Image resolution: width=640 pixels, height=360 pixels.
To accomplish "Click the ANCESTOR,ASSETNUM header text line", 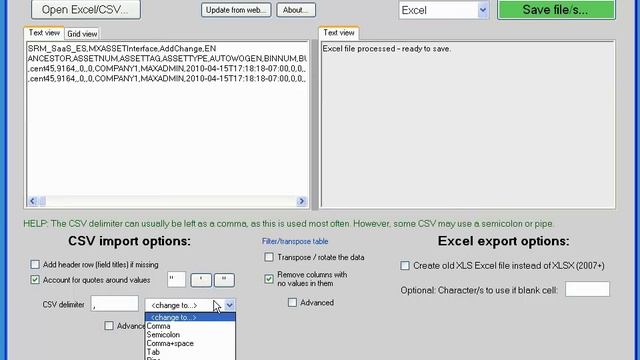I will (167, 58).
